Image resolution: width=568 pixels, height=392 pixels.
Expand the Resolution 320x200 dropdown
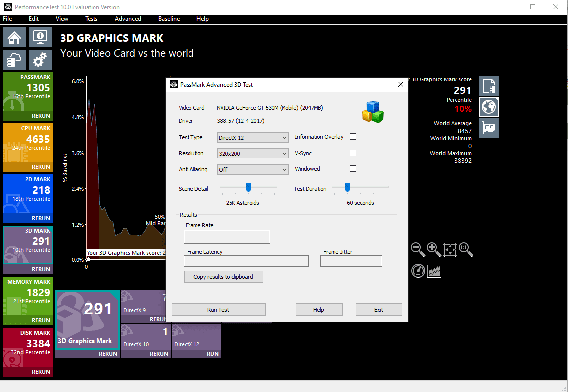(253, 154)
